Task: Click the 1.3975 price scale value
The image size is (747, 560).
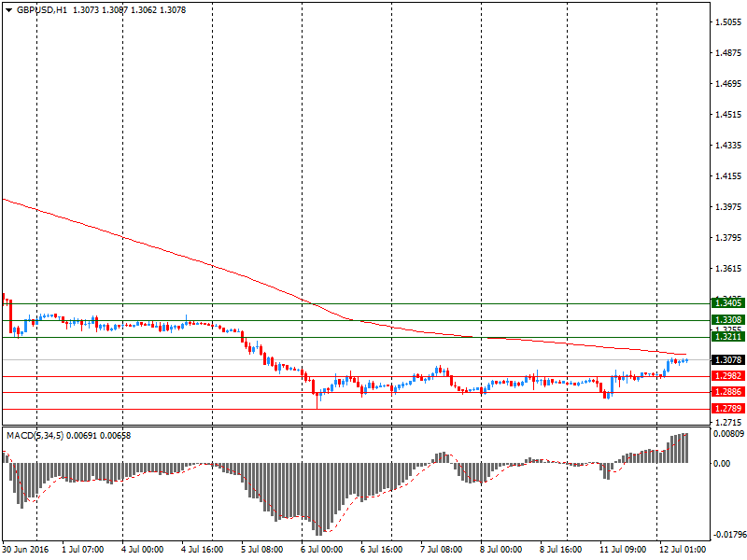Action: (x=728, y=206)
